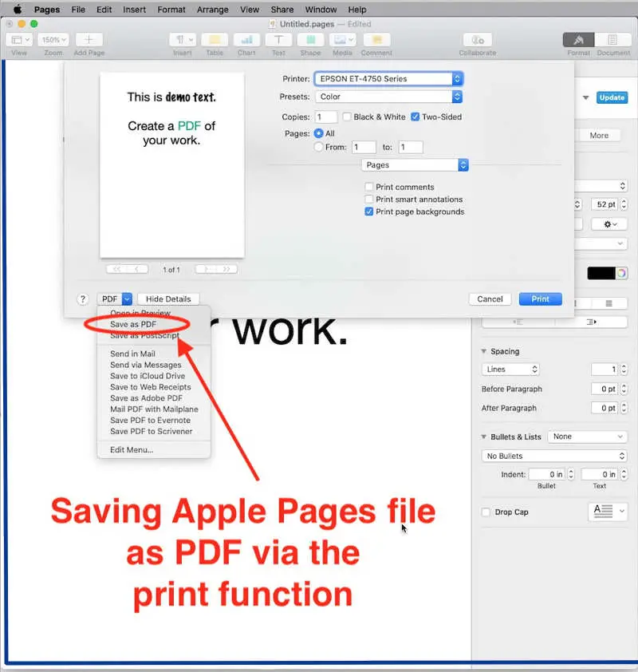
Task: Click the black text color swatch
Action: (601, 273)
